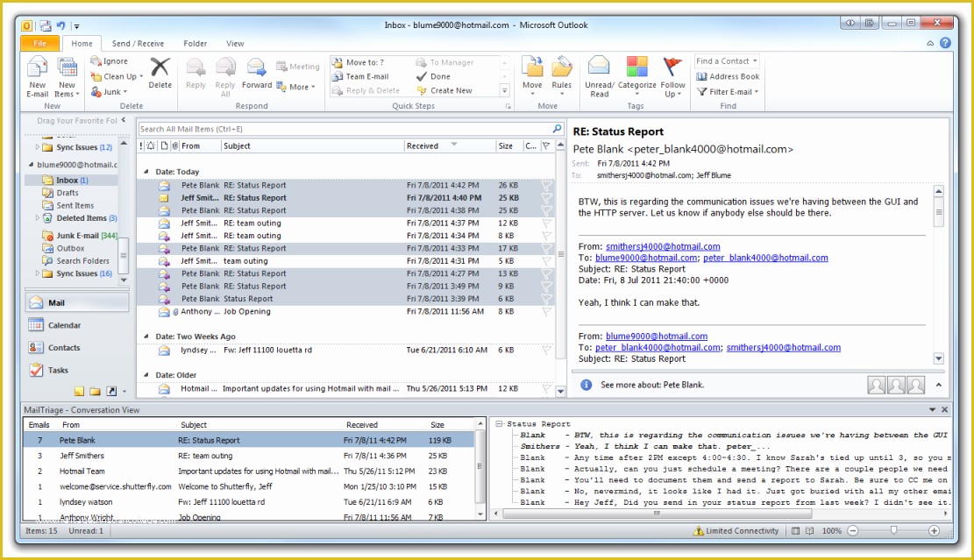The height and width of the screenshot is (560, 974).
Task: Toggle flag on team outing 4:37 PM message
Action: [x=546, y=223]
